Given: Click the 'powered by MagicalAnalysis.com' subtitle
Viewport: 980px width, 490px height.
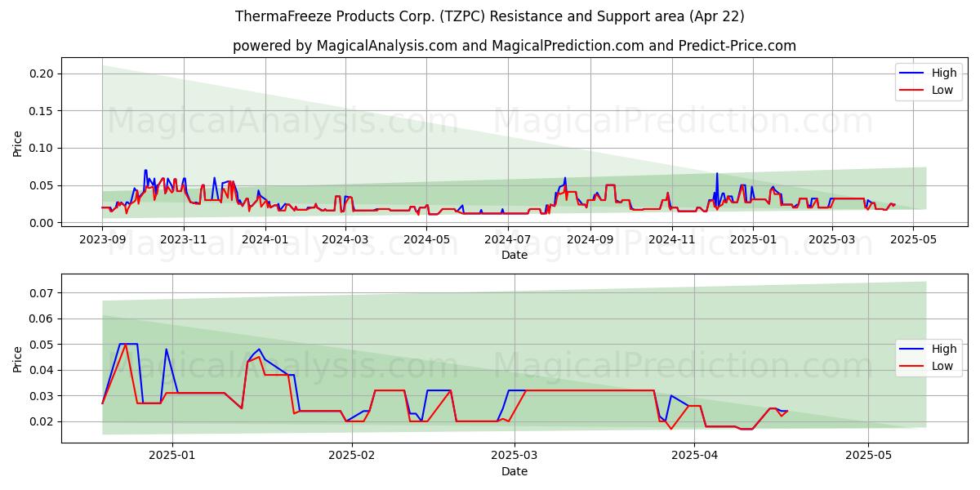Looking at the screenshot, I should pyautogui.click(x=514, y=46).
